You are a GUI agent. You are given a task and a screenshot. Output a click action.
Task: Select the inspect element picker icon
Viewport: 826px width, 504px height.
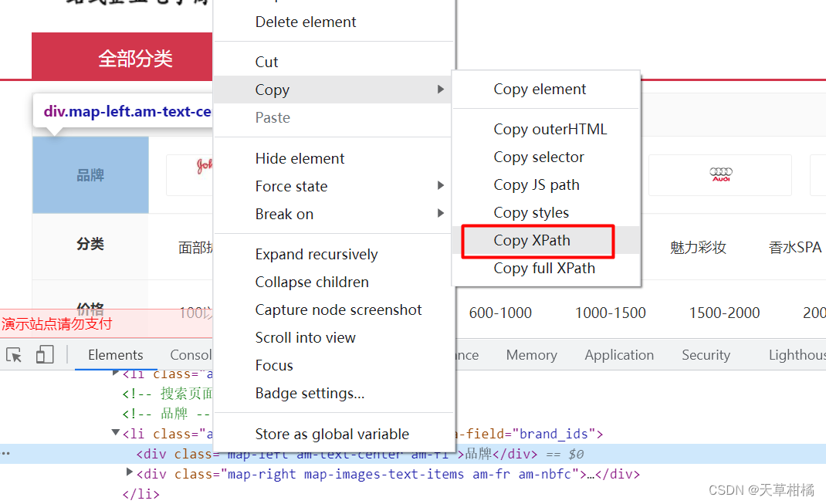14,355
